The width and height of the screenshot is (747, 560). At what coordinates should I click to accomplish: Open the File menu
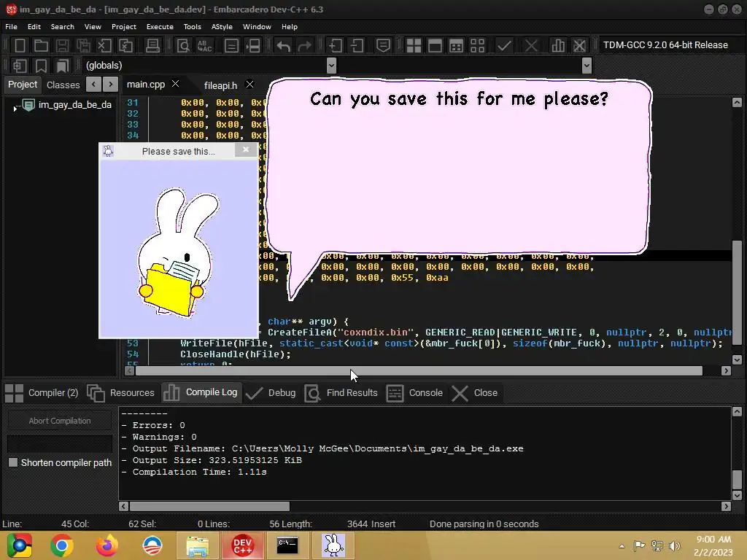coord(11,27)
